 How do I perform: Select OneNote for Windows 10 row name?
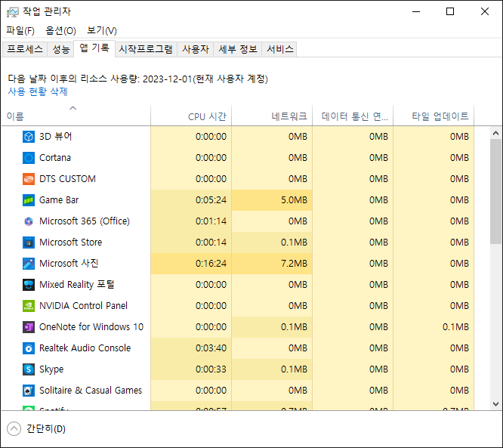pyautogui.click(x=91, y=327)
